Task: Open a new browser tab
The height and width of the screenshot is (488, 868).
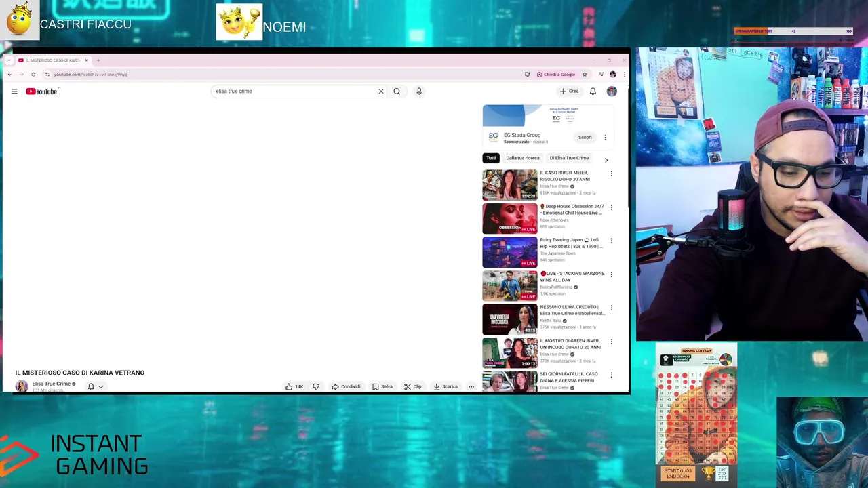Action: 98,60
